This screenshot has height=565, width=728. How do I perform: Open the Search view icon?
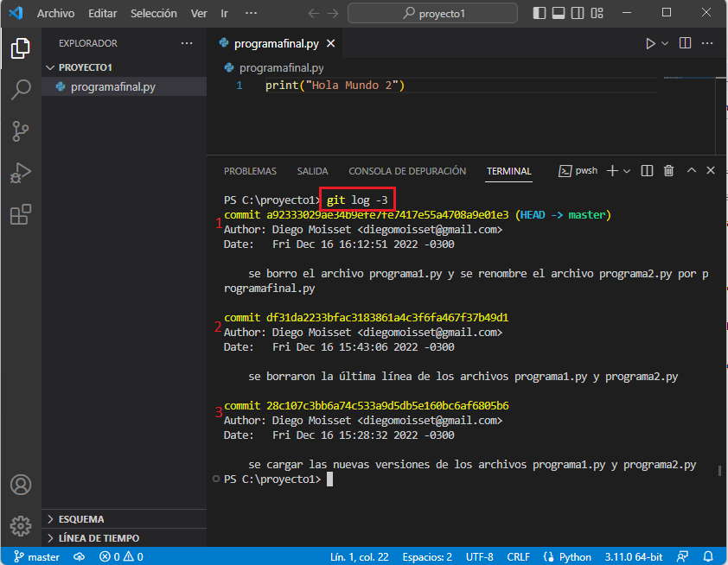(21, 90)
